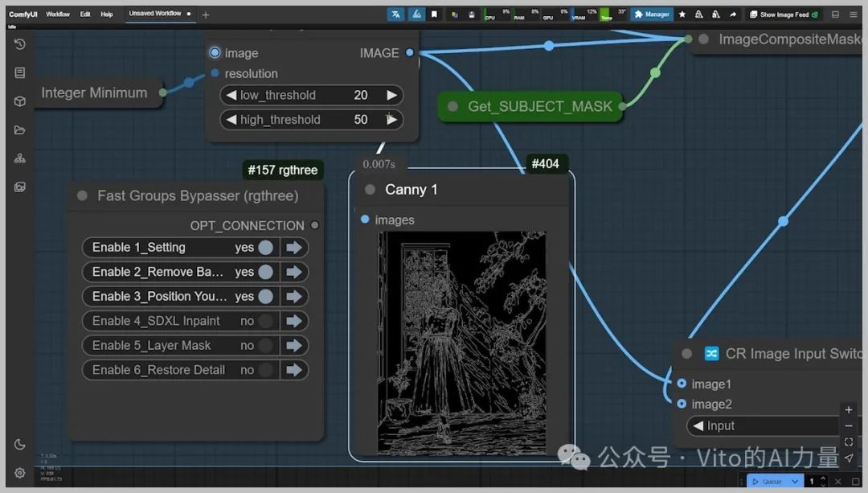Add a new workflow tab
Screen dimensions: 868x493
(x=206, y=14)
